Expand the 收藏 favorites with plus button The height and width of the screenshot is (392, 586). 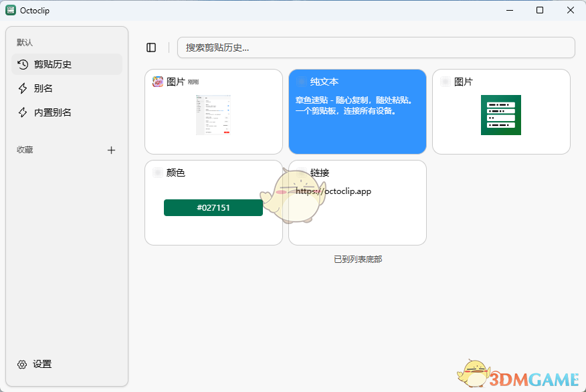point(111,150)
